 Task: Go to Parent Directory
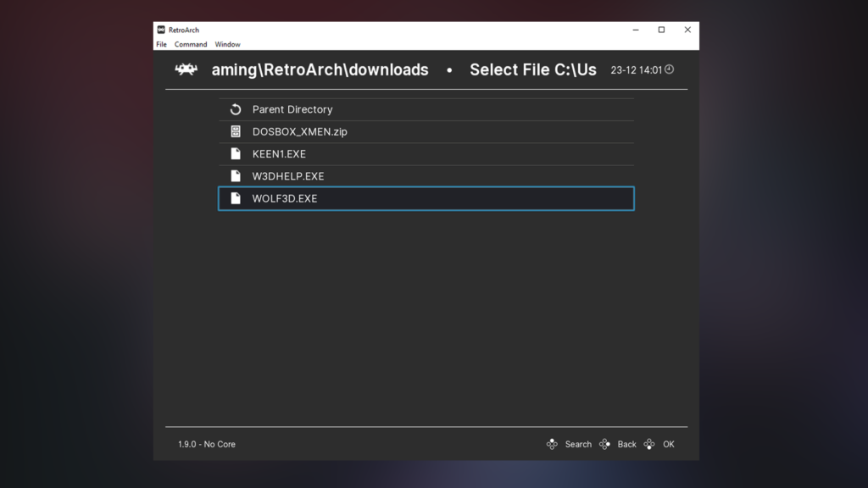[426, 109]
